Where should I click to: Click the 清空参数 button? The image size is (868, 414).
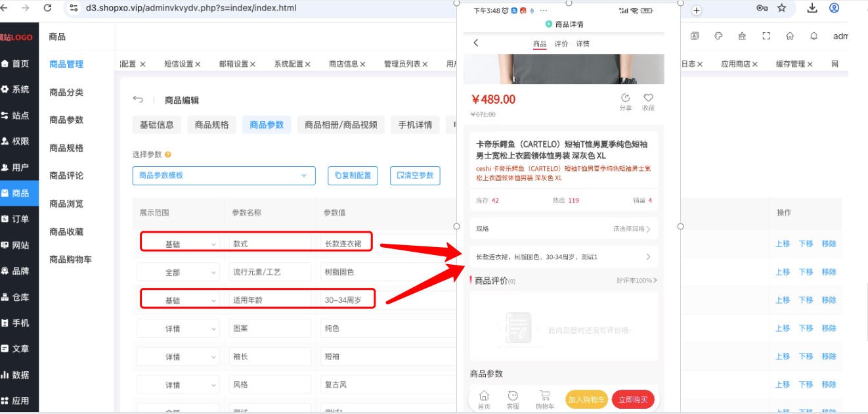coord(415,175)
